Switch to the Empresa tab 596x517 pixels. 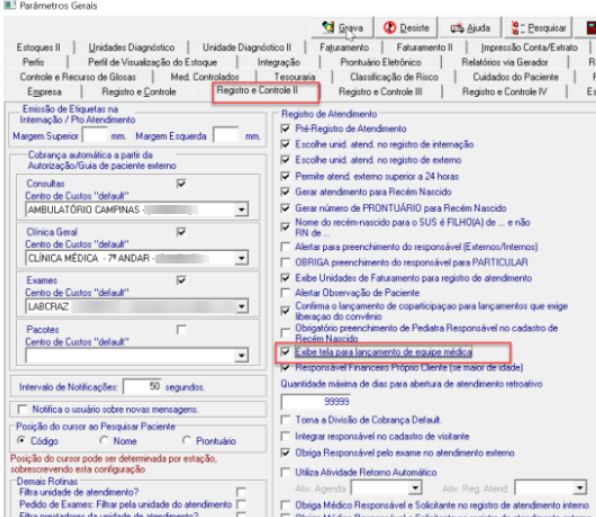44,92
